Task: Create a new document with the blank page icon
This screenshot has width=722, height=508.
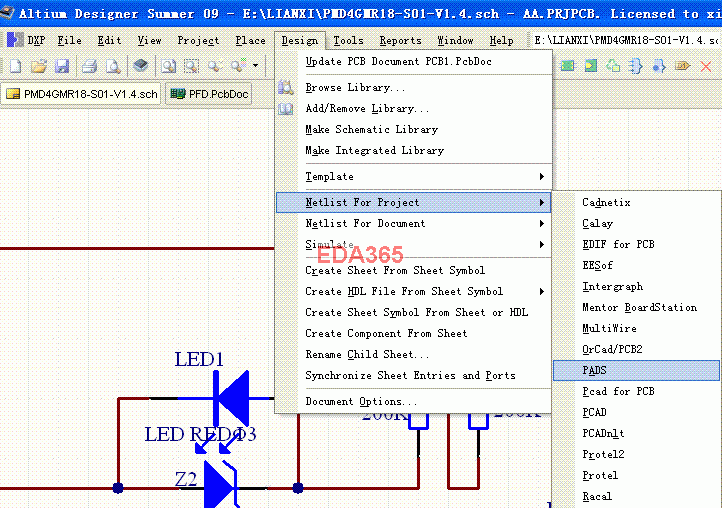Action: point(16,66)
